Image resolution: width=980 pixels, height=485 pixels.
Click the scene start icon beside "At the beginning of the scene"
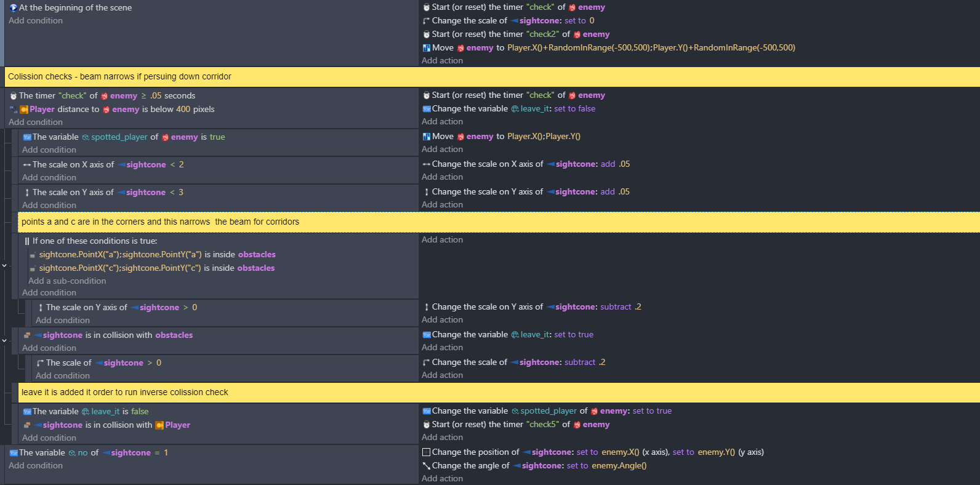coord(13,8)
